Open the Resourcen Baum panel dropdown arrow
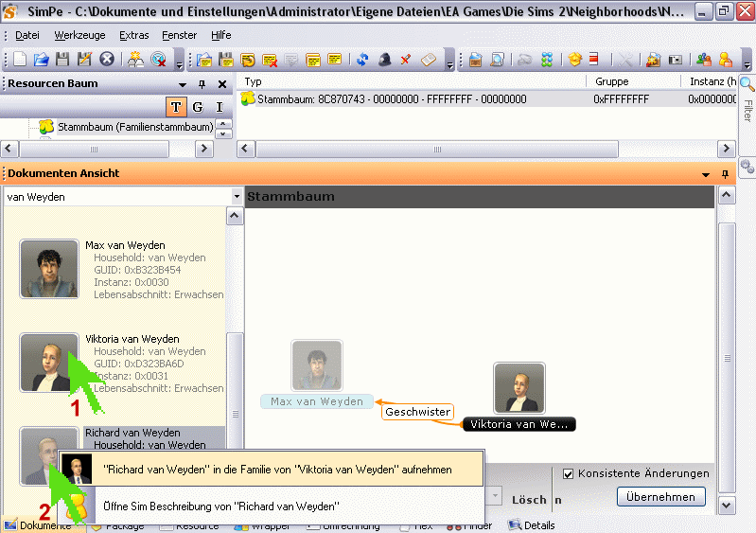756x533 pixels. 181,84
